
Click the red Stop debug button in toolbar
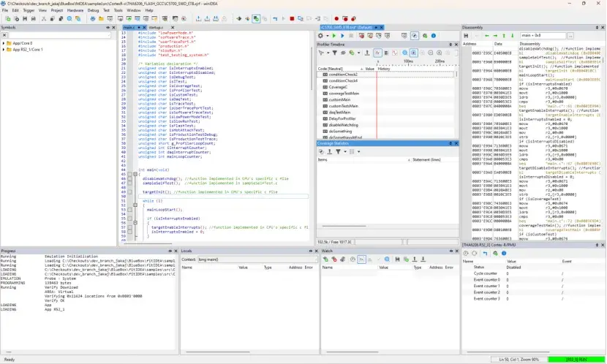click(292, 18)
